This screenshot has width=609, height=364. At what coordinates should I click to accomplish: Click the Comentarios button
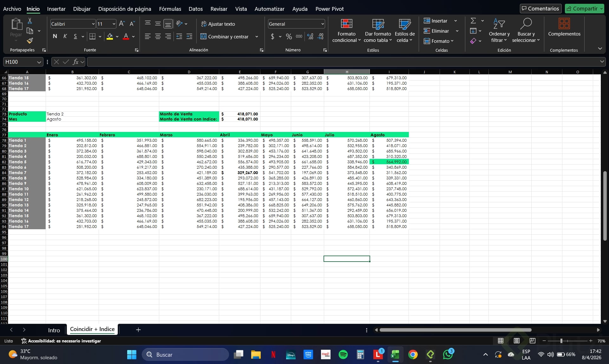(540, 9)
